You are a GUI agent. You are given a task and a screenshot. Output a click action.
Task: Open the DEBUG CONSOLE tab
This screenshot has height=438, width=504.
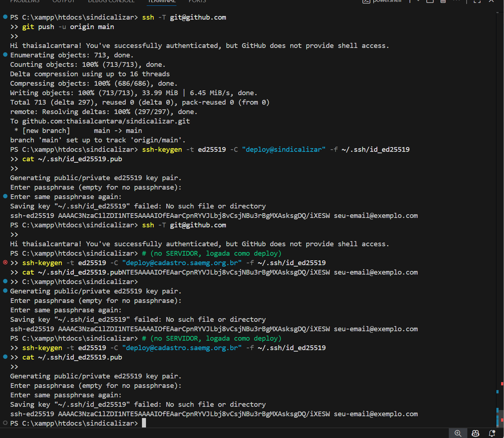[x=111, y=1]
